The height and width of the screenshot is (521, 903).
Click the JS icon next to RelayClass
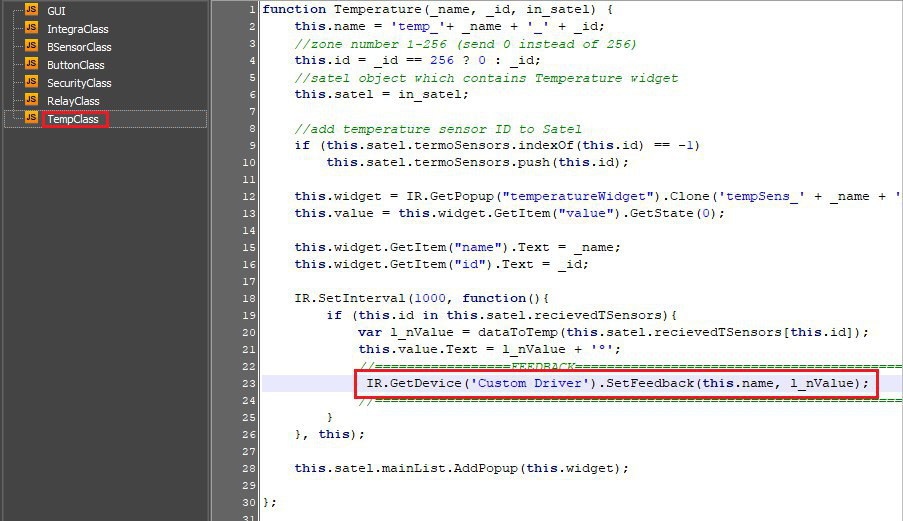click(x=31, y=101)
